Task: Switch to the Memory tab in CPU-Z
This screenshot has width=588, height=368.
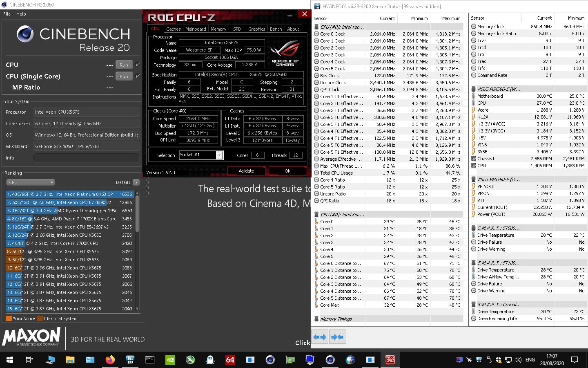Action: (218, 29)
